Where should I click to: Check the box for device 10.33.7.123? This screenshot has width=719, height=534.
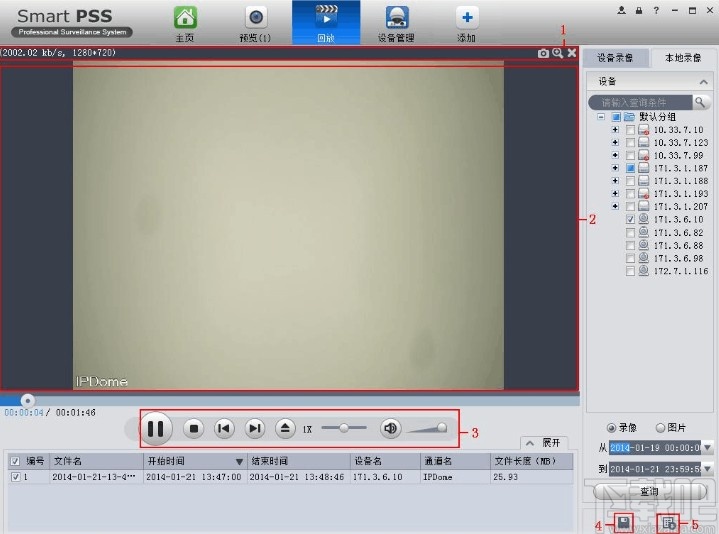pyautogui.click(x=631, y=143)
